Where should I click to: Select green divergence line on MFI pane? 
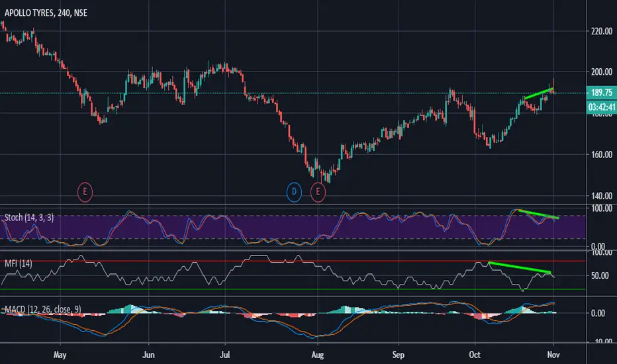pyautogui.click(x=520, y=267)
